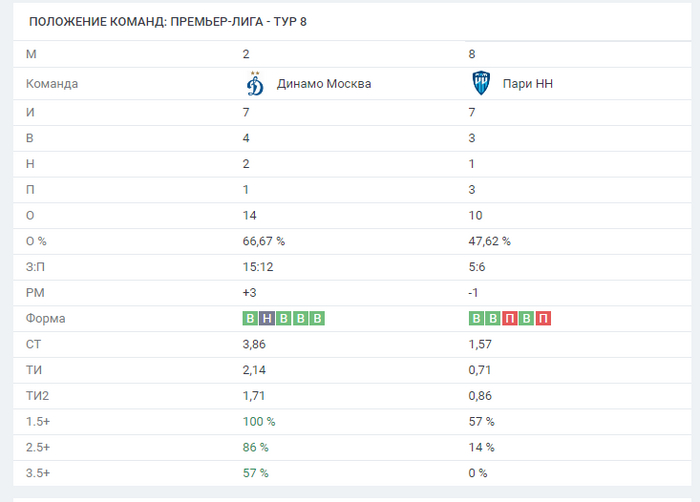Screen dimensions: 700x502
Task: Click the last red loss badge in Pari NN's form
Action: click(x=544, y=319)
